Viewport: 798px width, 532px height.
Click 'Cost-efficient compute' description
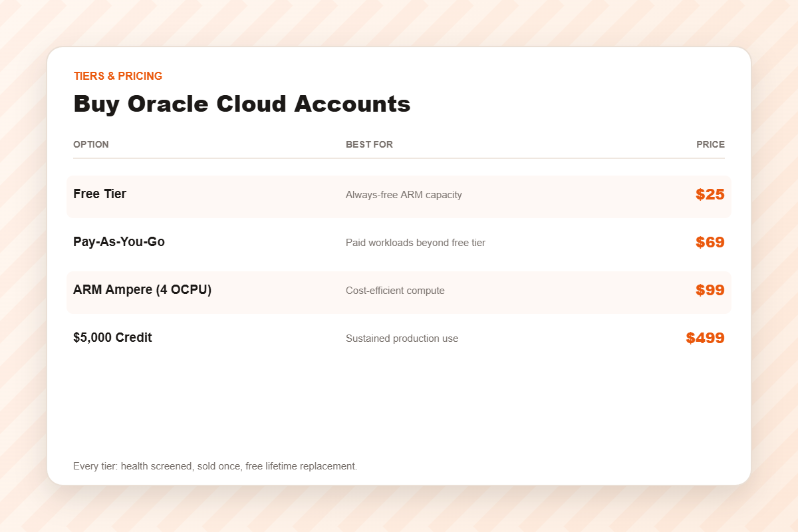pyautogui.click(x=395, y=291)
